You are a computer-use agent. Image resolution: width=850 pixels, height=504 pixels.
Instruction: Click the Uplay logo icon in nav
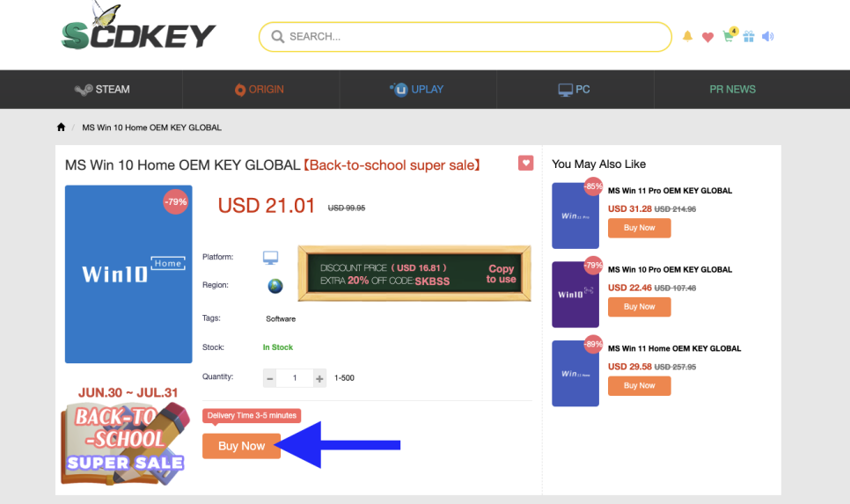point(399,89)
